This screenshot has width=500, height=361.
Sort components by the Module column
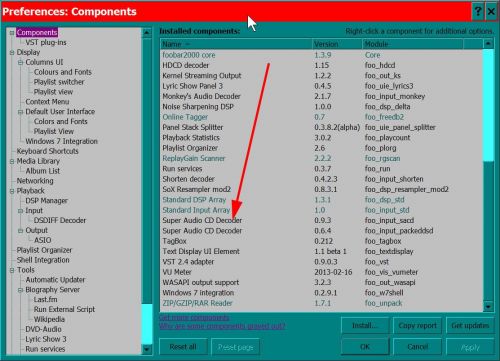(x=412, y=44)
